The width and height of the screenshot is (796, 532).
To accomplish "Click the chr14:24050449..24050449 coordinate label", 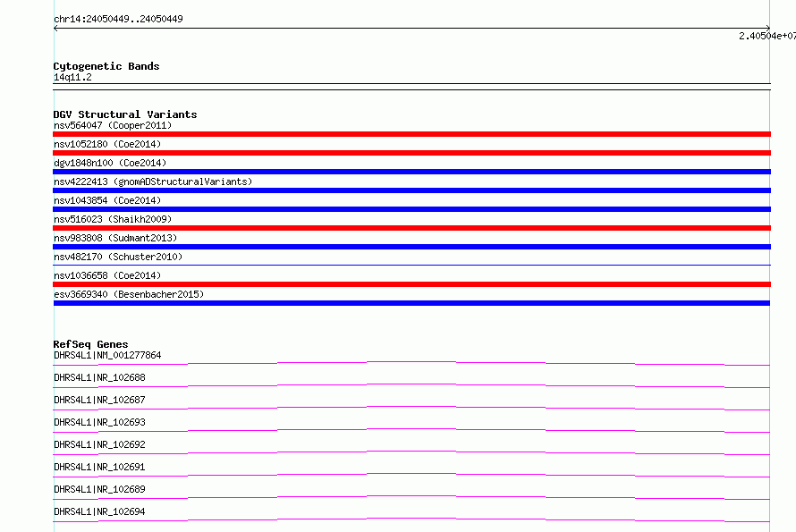I will (118, 19).
